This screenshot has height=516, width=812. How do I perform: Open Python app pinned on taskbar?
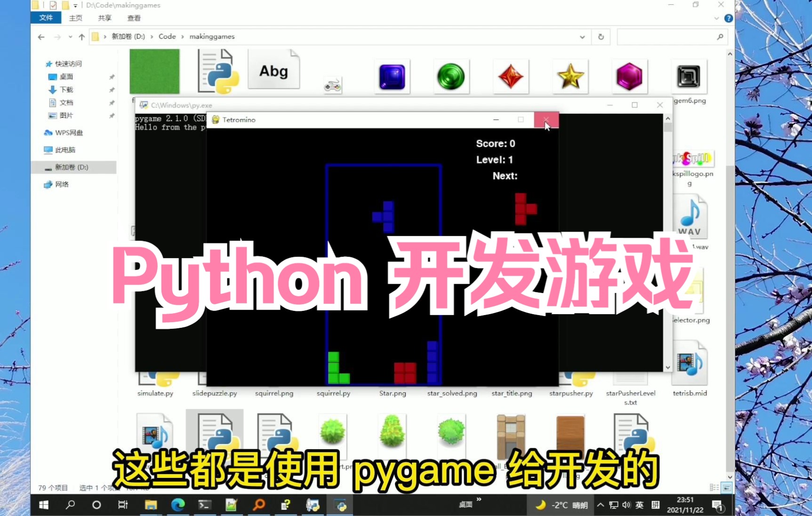tap(340, 505)
